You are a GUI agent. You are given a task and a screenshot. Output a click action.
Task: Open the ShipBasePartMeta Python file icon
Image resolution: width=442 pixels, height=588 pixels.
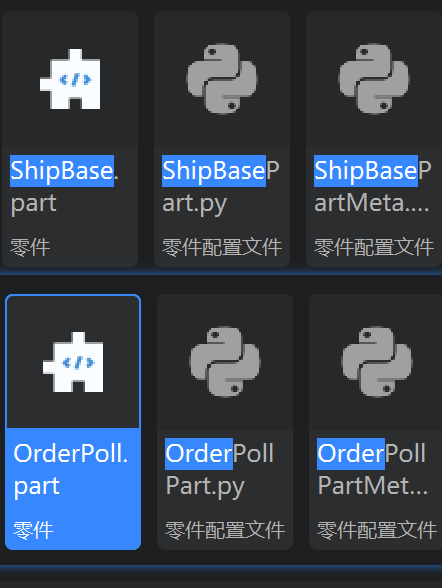[x=374, y=79]
